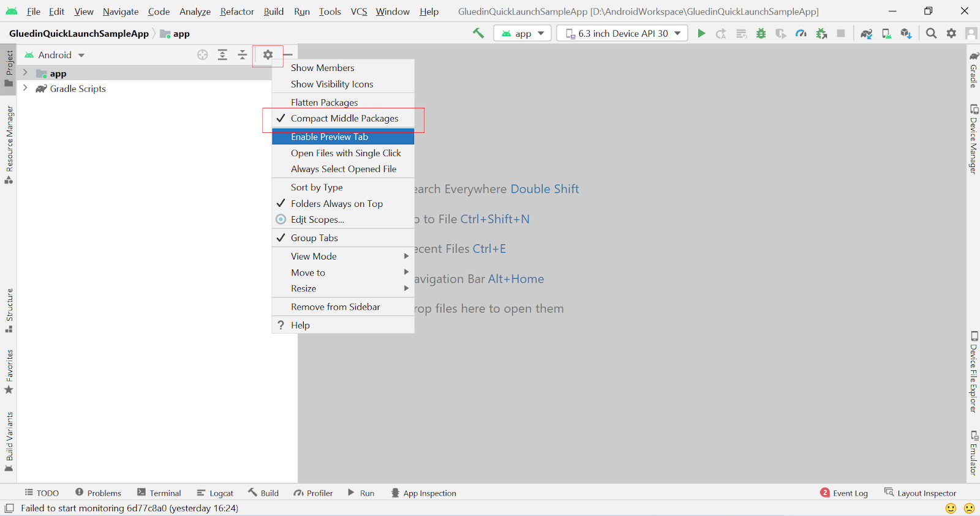Click the status bar tool window toggle icon

(9, 508)
